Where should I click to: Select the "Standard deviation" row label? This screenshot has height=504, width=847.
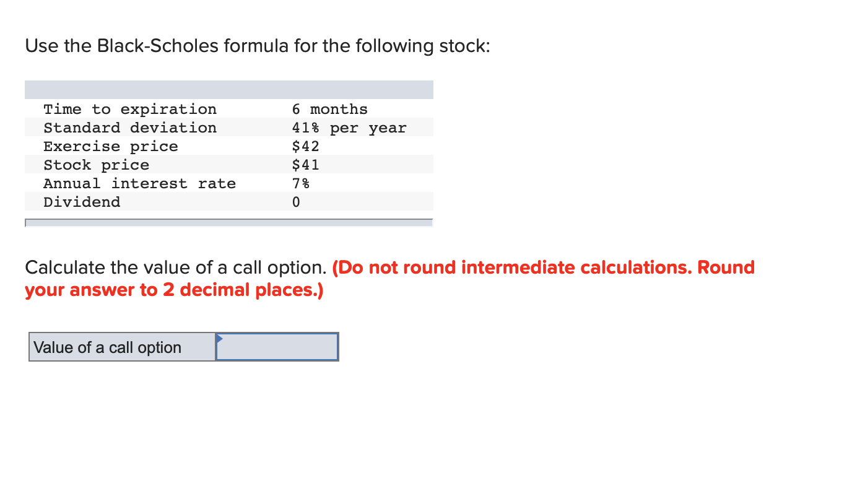point(130,128)
